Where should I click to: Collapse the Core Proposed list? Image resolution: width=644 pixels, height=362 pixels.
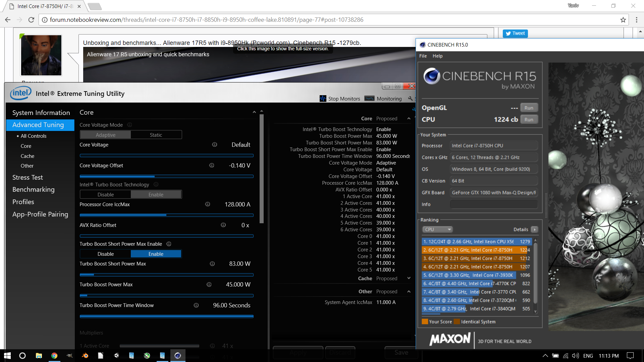click(x=409, y=118)
